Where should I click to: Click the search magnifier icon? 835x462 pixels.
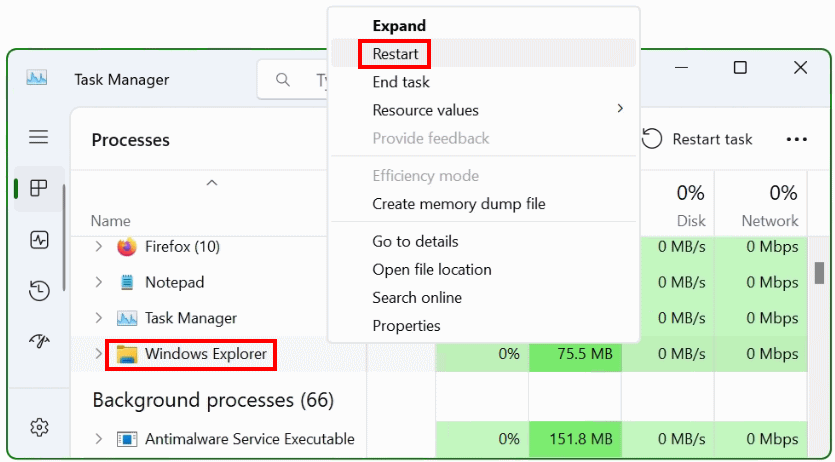click(283, 80)
